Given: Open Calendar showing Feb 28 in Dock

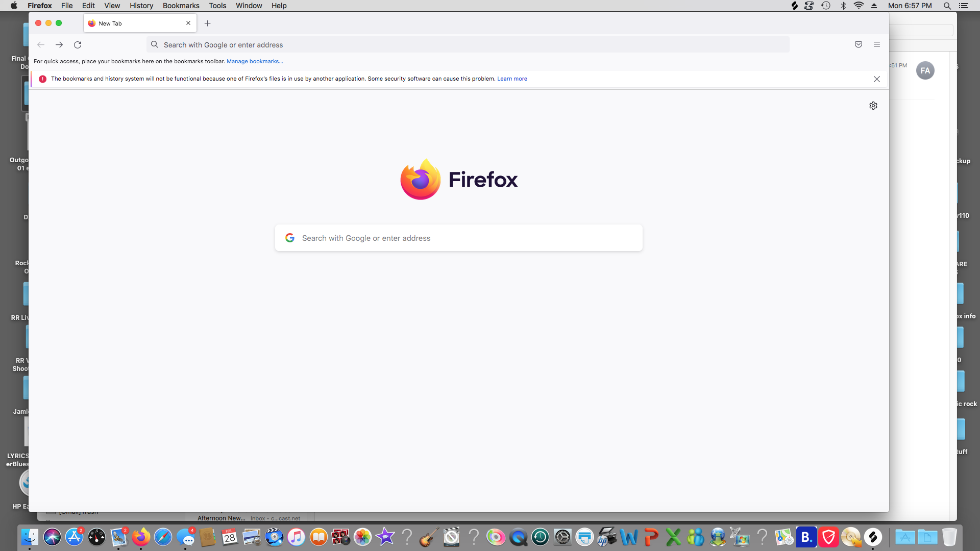Looking at the screenshot, I should pyautogui.click(x=230, y=537).
